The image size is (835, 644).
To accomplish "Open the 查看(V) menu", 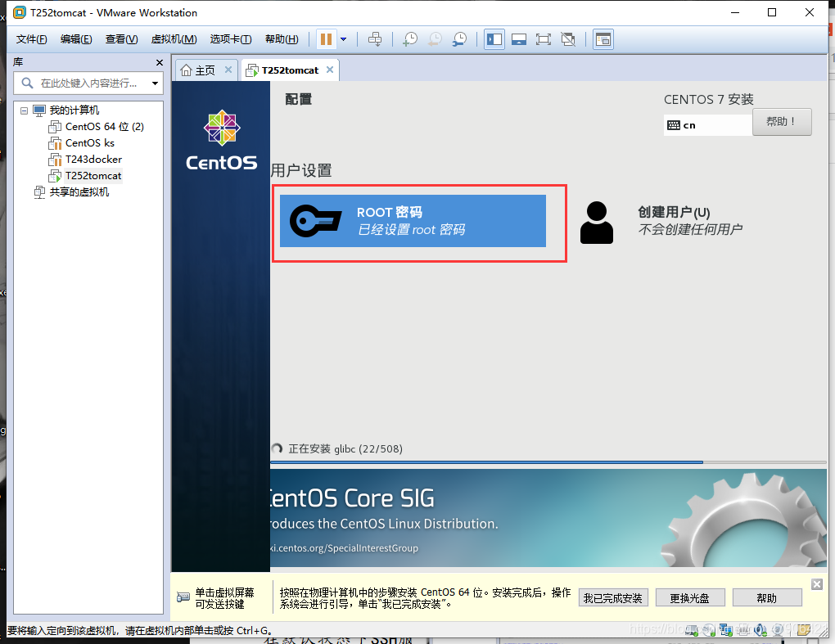I will pyautogui.click(x=121, y=38).
